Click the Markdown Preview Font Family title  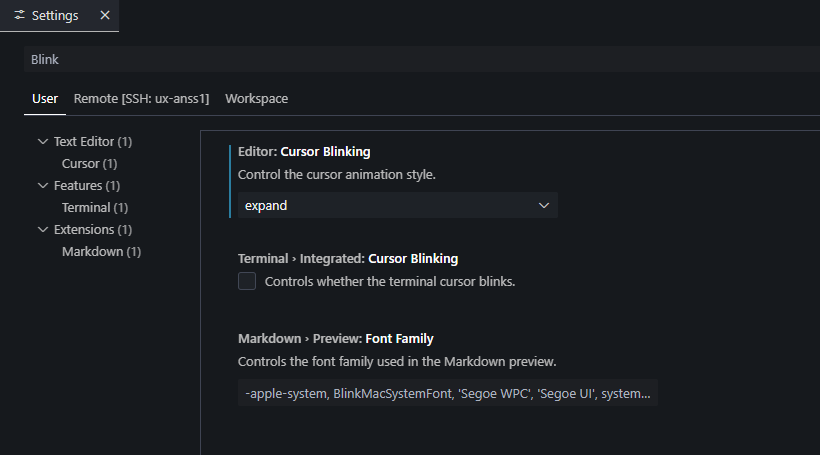point(335,339)
